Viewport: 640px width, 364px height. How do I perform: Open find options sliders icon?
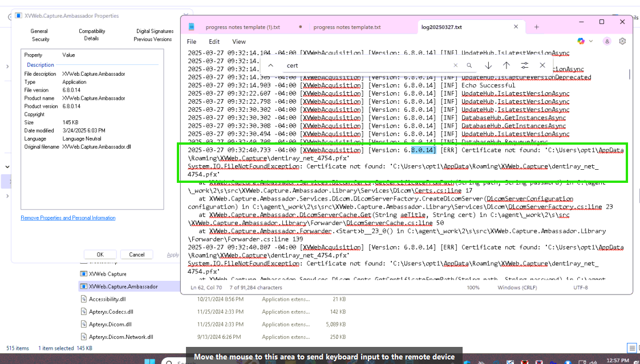524,65
